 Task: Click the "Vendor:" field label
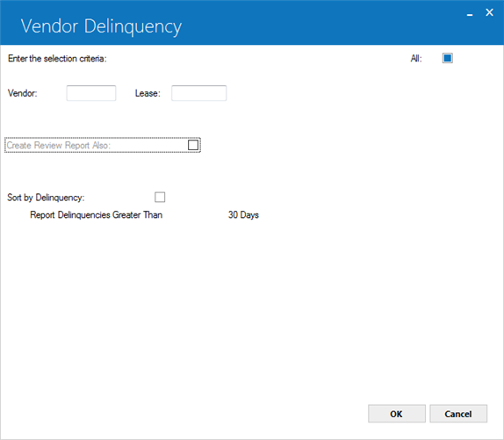(23, 93)
